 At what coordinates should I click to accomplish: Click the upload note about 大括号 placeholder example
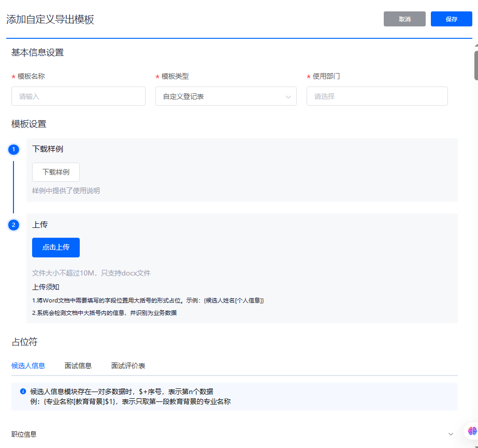point(148,300)
